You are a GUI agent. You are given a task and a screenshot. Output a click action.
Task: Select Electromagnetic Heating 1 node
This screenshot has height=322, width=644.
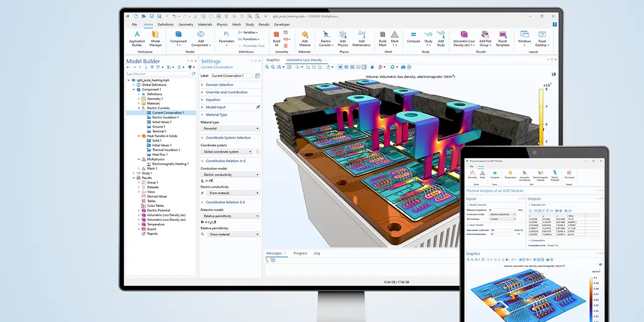pos(170,164)
